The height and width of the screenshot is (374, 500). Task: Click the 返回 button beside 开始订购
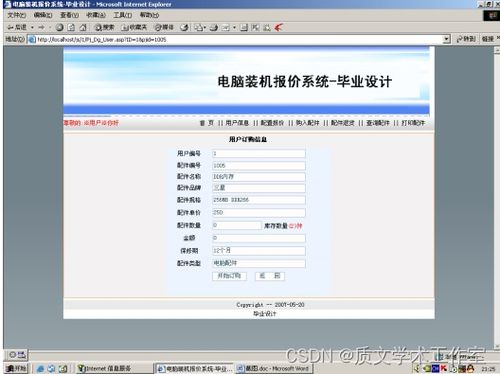(x=270, y=276)
